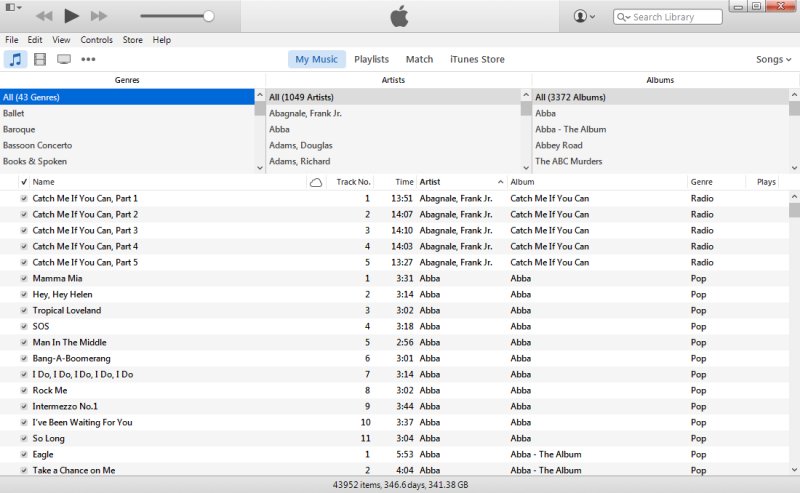Toggle checkbox for Rock Me

pyautogui.click(x=24, y=390)
